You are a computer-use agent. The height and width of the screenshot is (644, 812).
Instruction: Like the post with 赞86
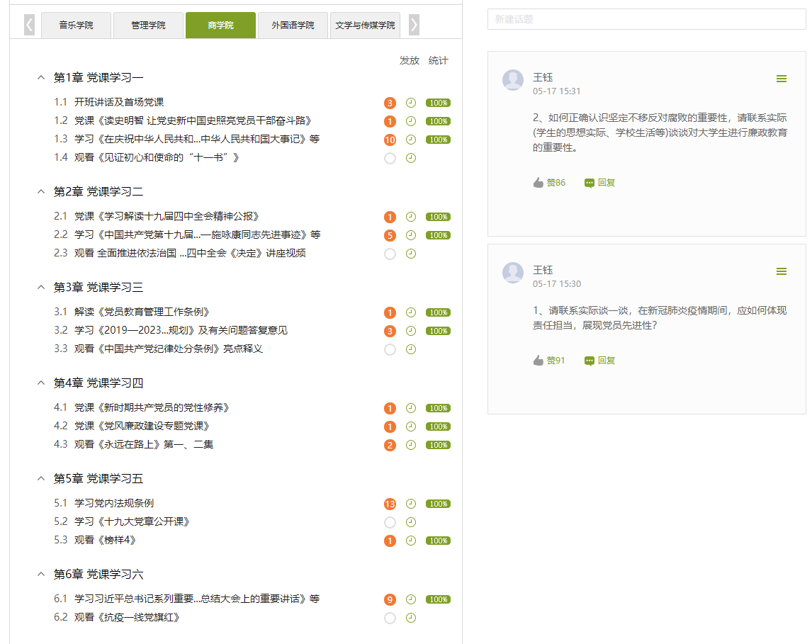549,183
